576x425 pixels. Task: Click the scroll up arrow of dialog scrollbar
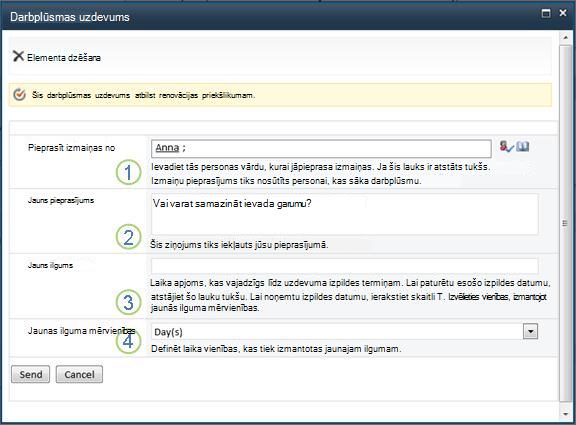click(565, 38)
